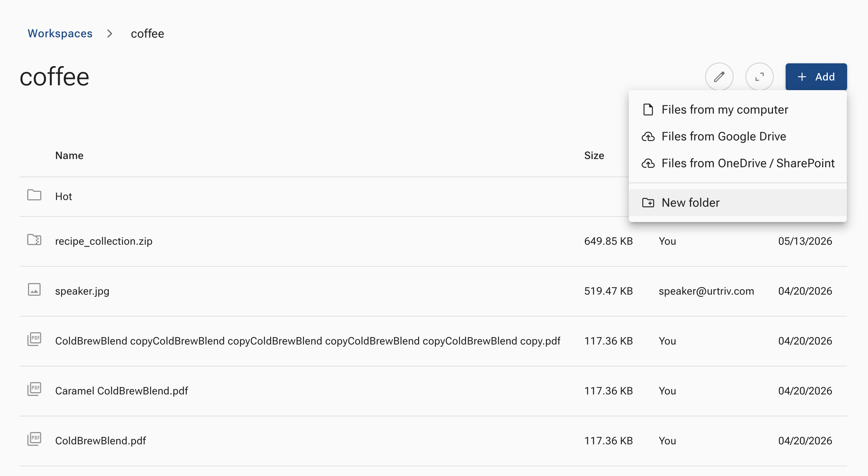Click the 05/13/2026 date cell
Image resolution: width=868 pixels, height=476 pixels.
tap(805, 241)
